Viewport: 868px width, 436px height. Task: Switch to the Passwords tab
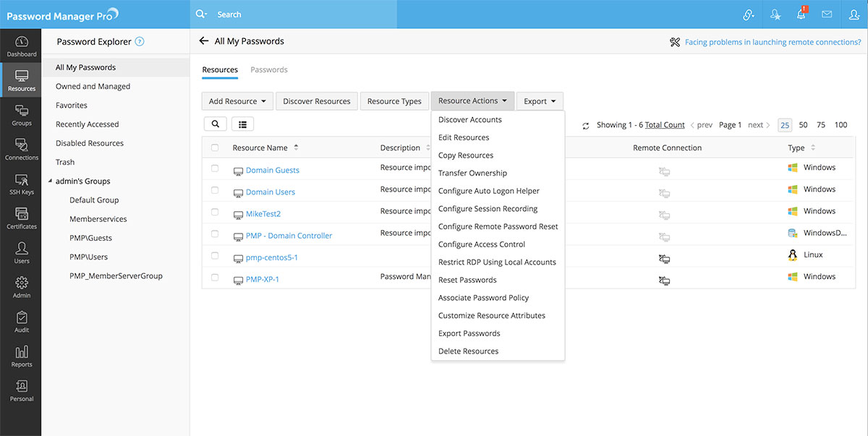pos(268,70)
